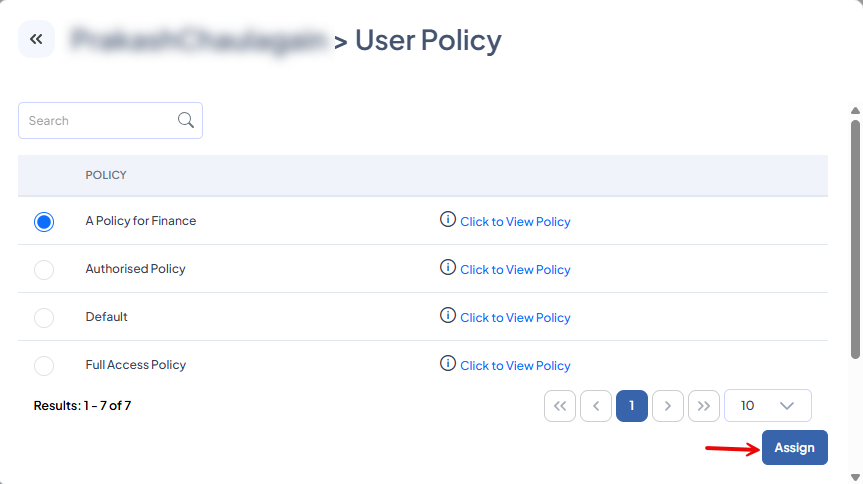Click info icon for Full Access Policy
863x484 pixels.
(x=448, y=364)
